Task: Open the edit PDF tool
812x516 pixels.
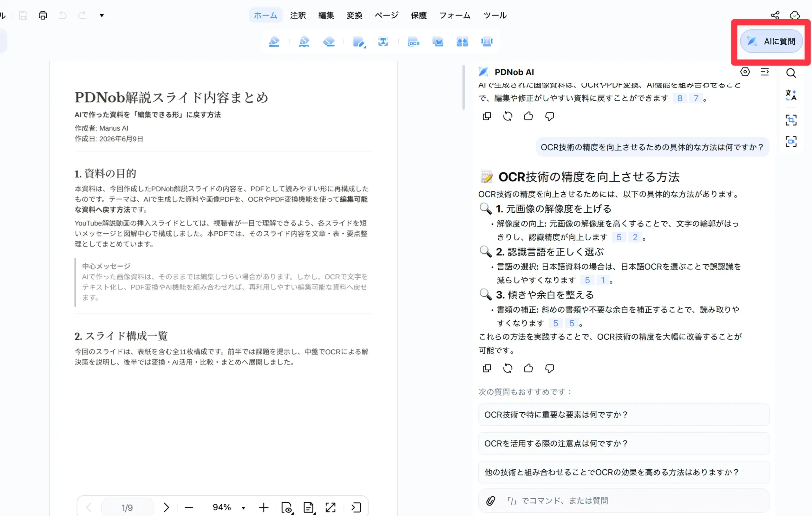Action: (359, 42)
